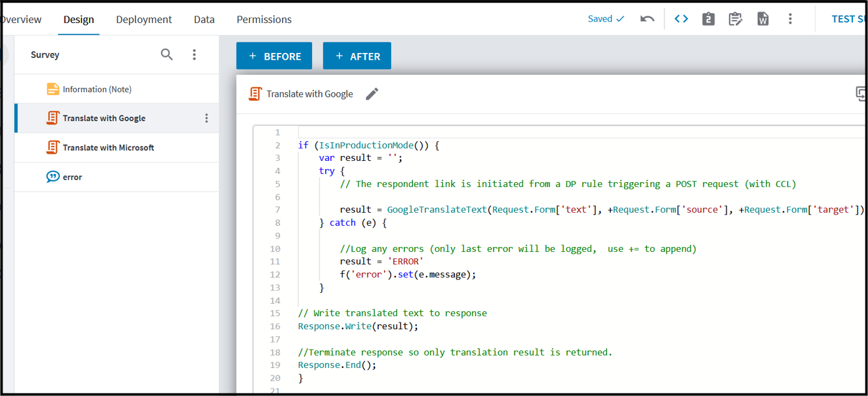868x396 pixels.
Task: Select Translate with Google tree item
Action: point(117,118)
